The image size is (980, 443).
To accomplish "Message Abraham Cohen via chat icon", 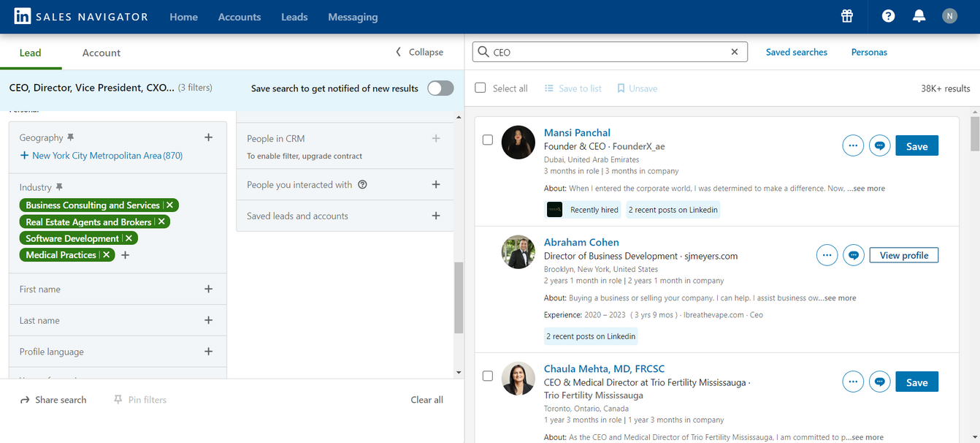I will [x=854, y=255].
